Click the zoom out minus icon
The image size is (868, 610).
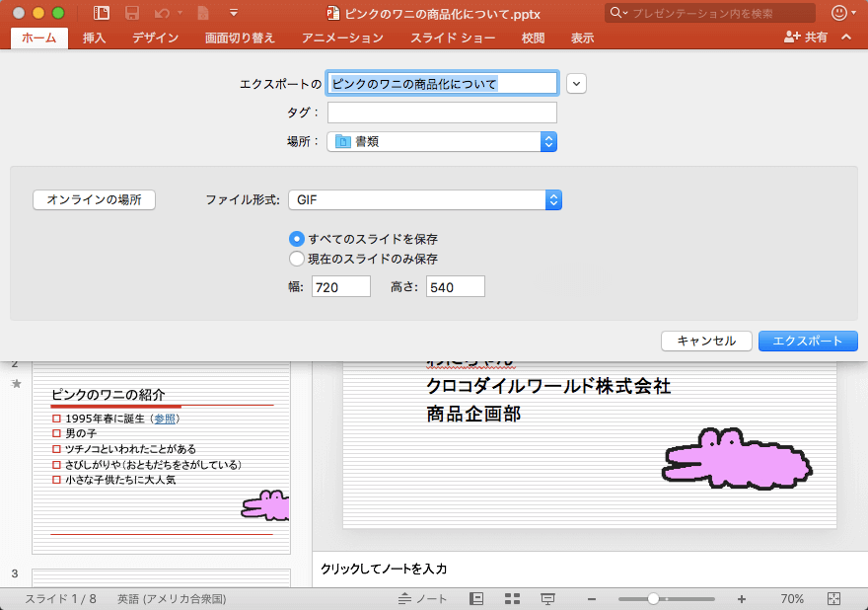click(x=591, y=599)
